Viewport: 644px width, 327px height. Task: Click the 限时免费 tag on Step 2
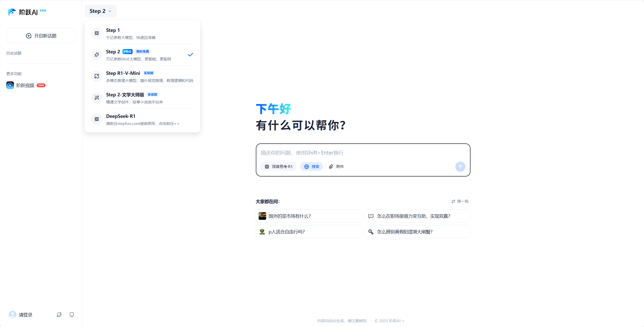(143, 52)
